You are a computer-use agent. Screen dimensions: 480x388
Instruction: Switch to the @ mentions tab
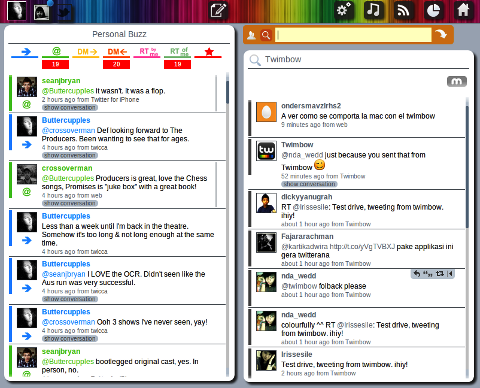56,52
